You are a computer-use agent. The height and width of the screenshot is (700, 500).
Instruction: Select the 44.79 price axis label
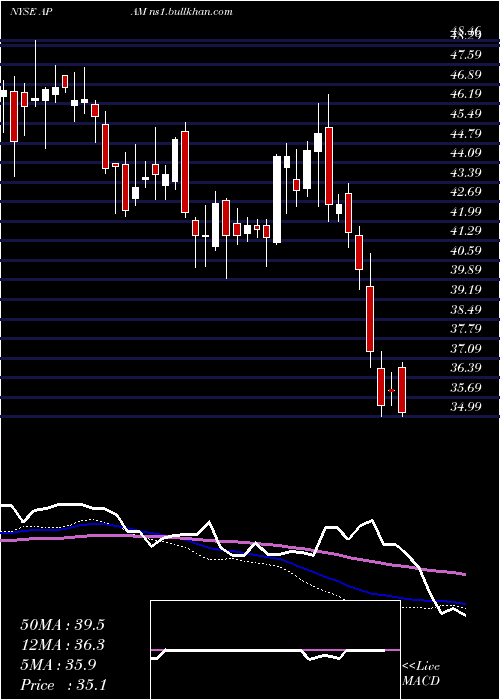466,133
